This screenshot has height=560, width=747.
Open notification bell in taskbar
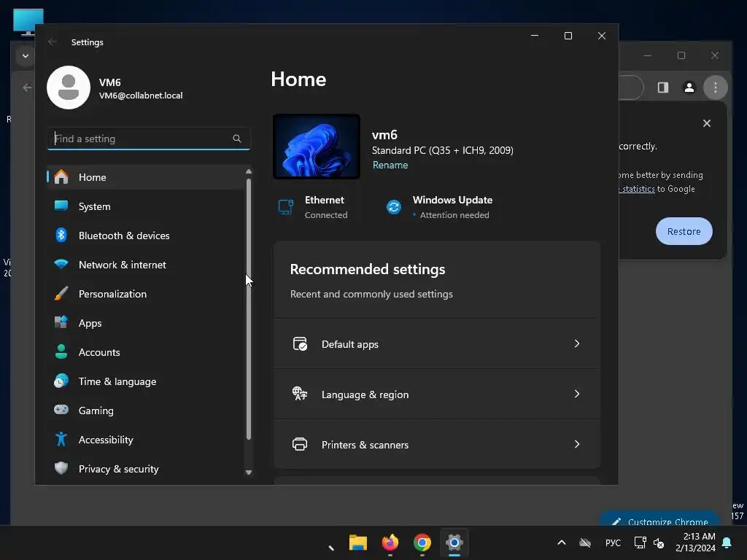click(x=727, y=542)
